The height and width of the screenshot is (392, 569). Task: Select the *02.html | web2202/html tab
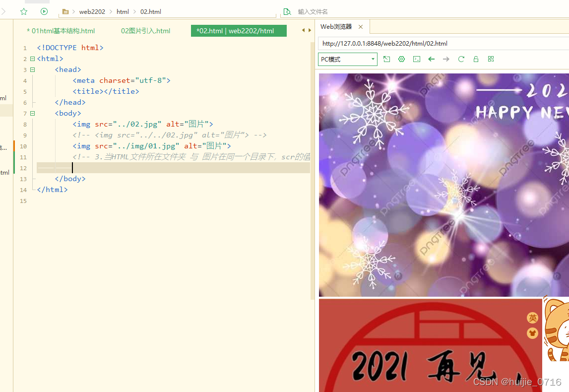click(x=239, y=31)
